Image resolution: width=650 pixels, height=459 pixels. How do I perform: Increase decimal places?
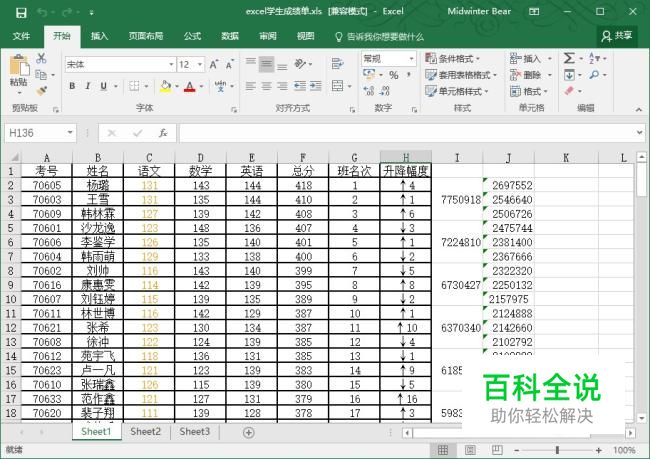[369, 91]
